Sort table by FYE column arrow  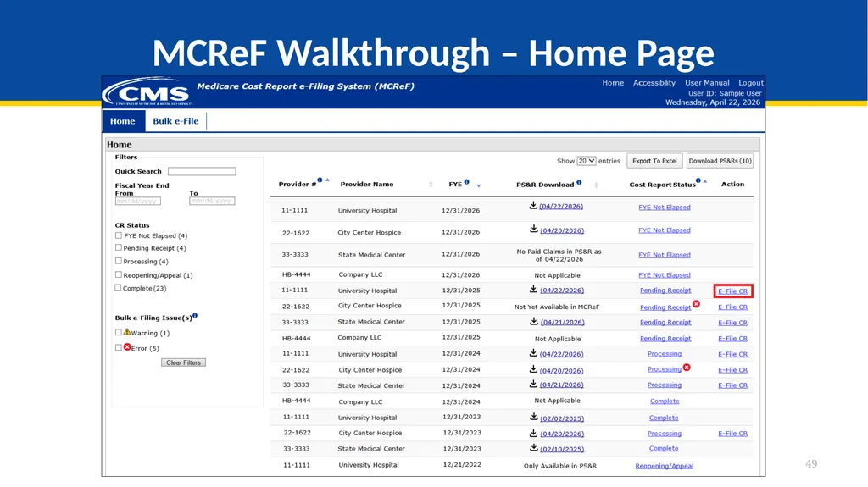[479, 185]
